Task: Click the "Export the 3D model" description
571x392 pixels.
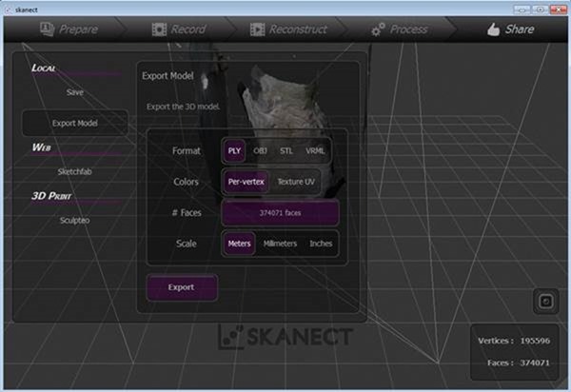Action: tap(183, 107)
